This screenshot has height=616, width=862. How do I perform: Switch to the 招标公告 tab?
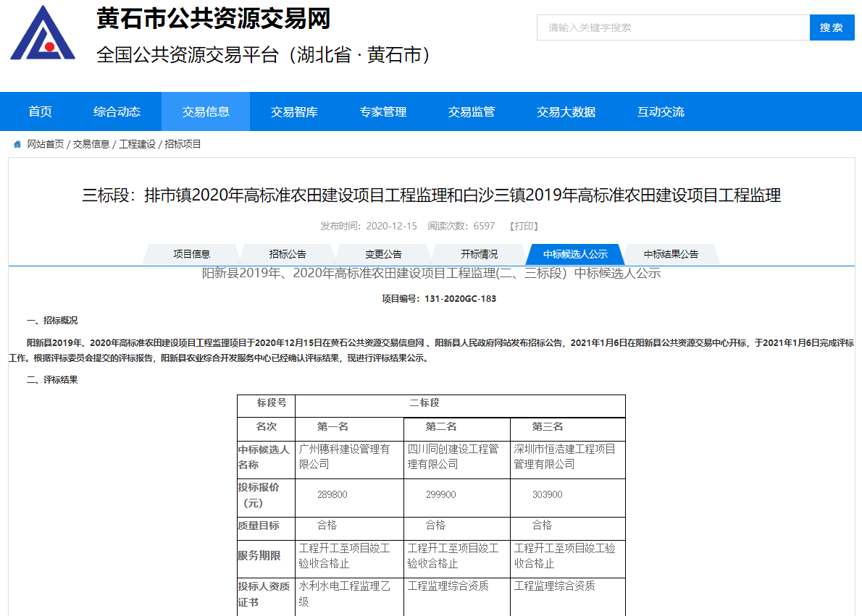[x=288, y=254]
